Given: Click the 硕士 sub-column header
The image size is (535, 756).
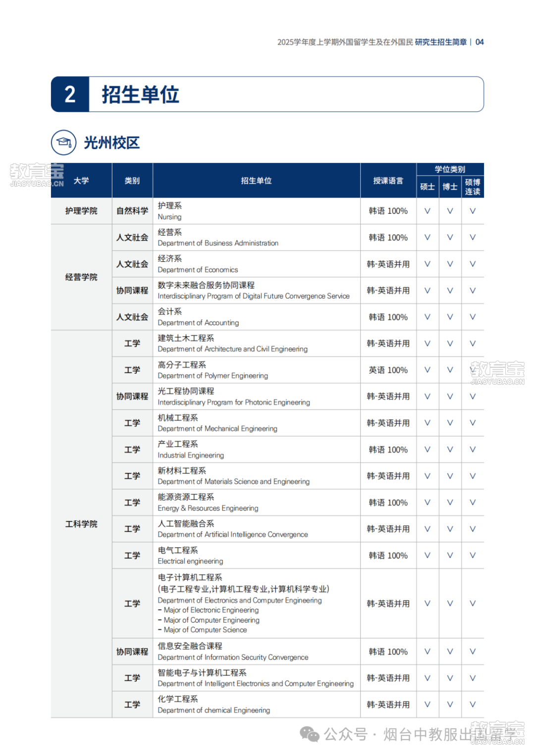Looking at the screenshot, I should pos(428,187).
